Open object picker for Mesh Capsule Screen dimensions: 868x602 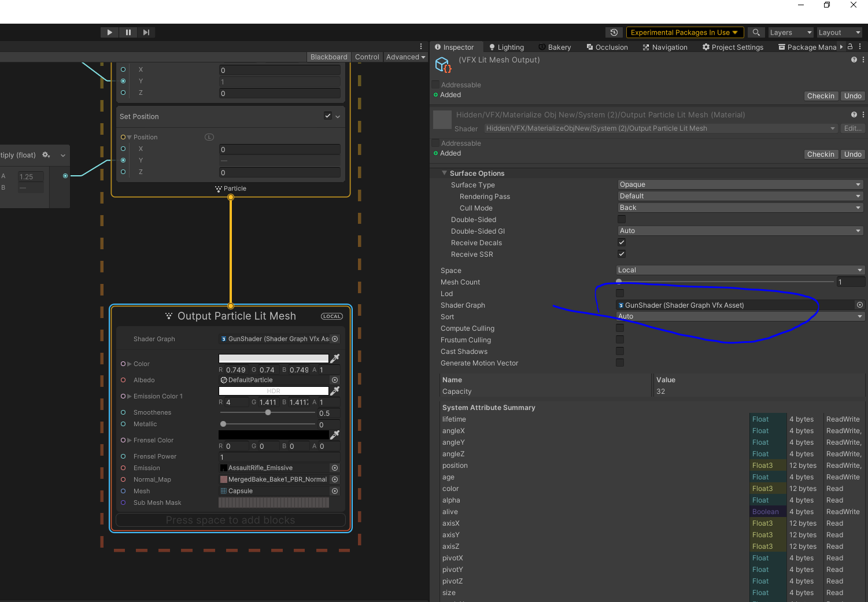coord(335,491)
